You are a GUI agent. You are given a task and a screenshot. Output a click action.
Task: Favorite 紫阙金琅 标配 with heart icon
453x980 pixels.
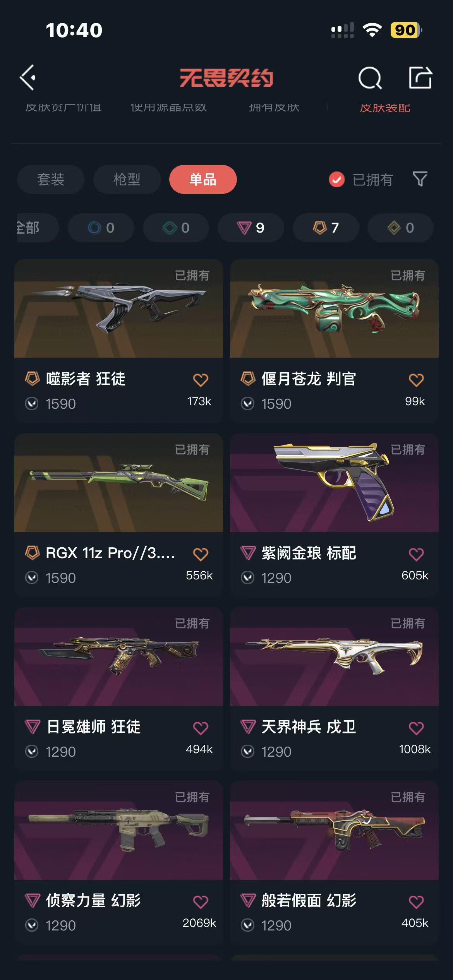tap(416, 554)
